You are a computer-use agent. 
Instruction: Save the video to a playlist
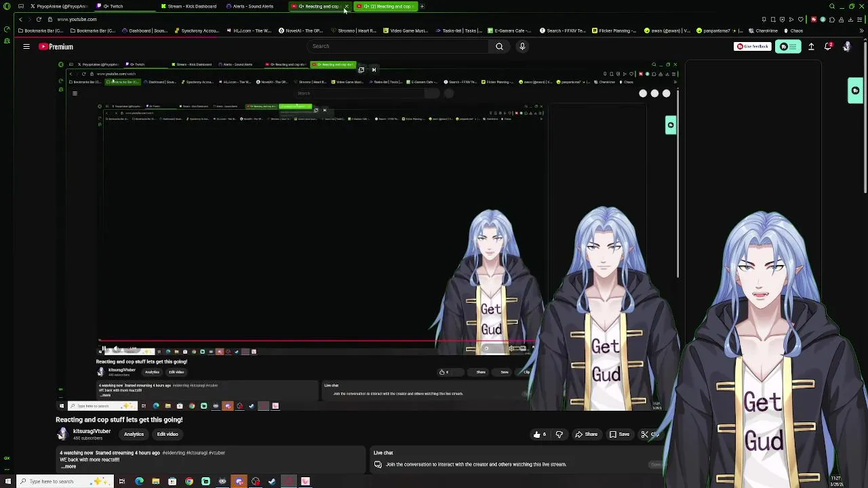(620, 434)
